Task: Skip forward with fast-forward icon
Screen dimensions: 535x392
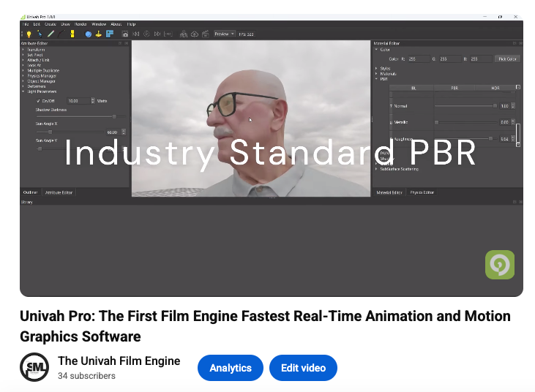Action: tap(157, 34)
